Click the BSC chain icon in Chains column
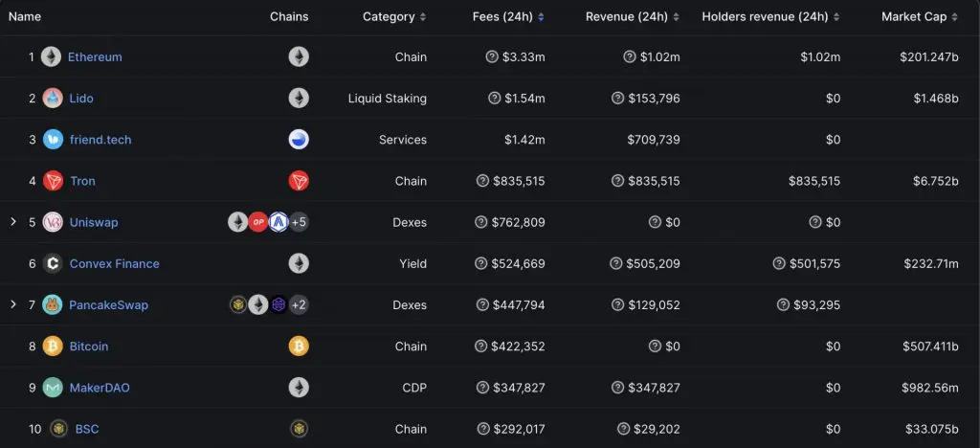 (x=299, y=429)
